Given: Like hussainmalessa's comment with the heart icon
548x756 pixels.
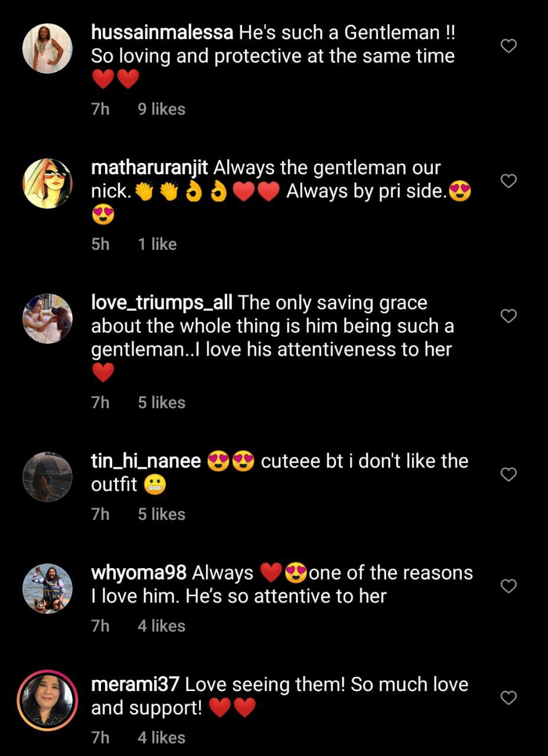Looking at the screenshot, I should (x=508, y=46).
